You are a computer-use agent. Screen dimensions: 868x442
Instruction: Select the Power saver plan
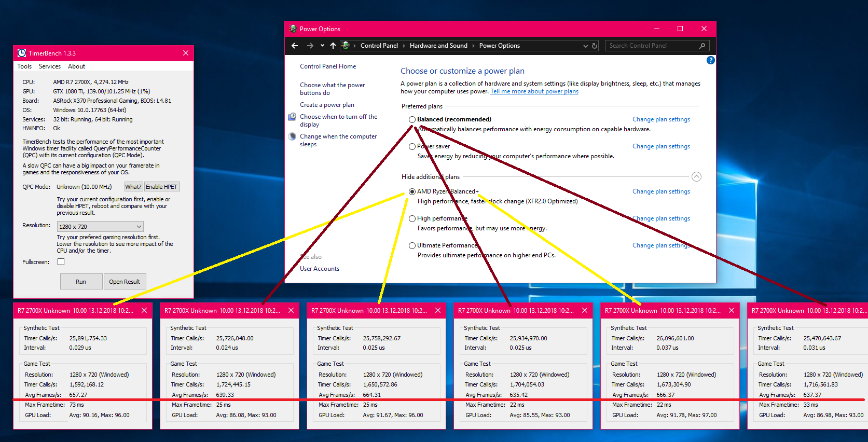[x=412, y=146]
